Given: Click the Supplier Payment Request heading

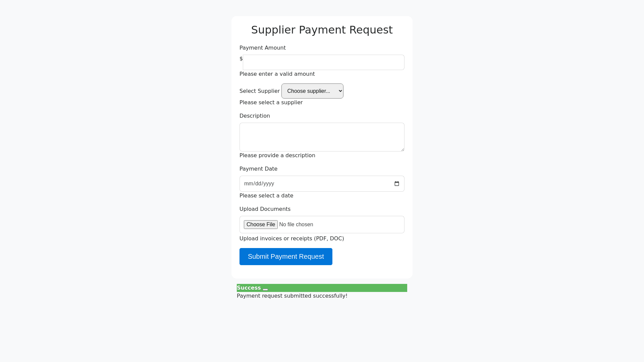Looking at the screenshot, I should coord(322,30).
